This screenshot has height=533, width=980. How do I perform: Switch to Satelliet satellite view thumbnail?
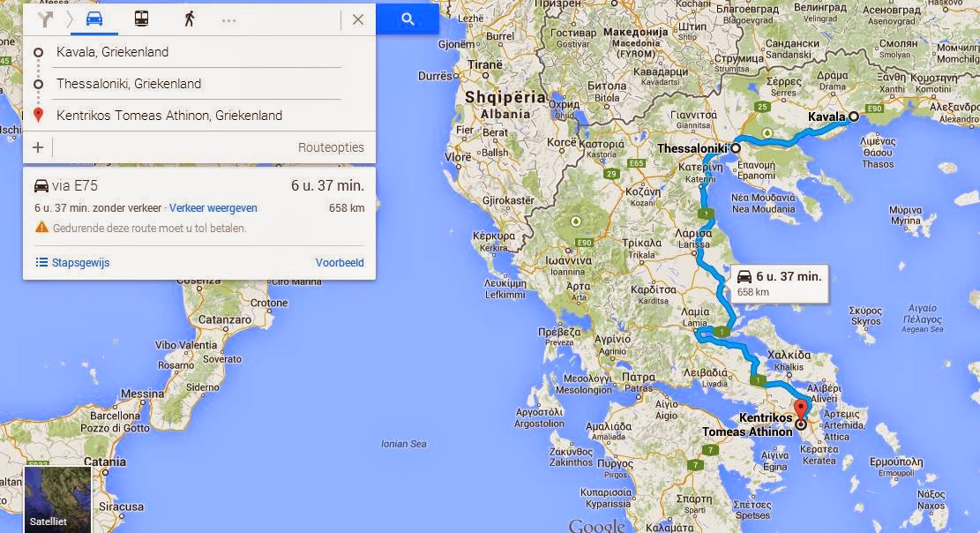[57, 499]
